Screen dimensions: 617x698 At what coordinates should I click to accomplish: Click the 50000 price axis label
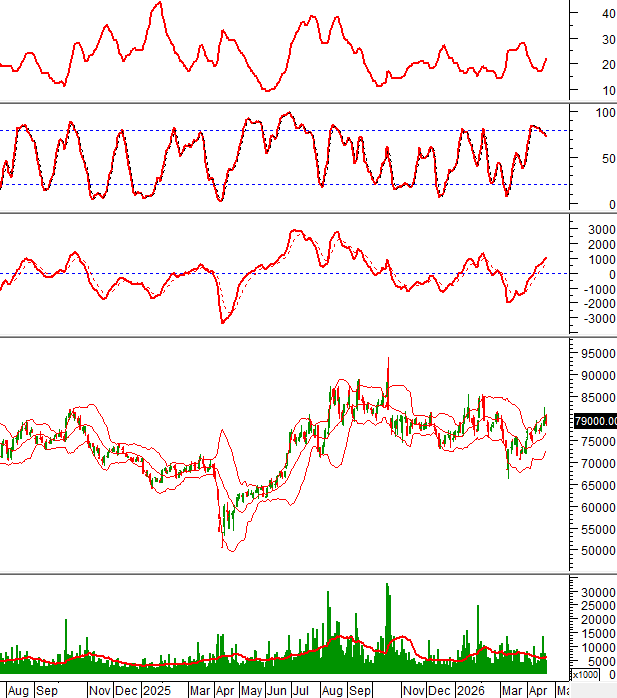[596, 551]
